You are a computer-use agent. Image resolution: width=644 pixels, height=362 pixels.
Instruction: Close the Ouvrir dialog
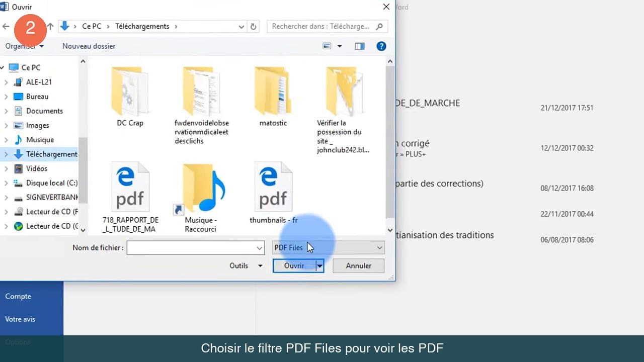(x=386, y=7)
